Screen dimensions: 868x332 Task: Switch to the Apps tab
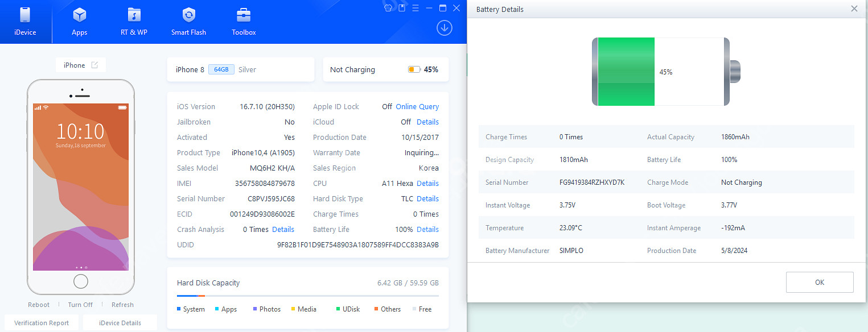pyautogui.click(x=79, y=22)
